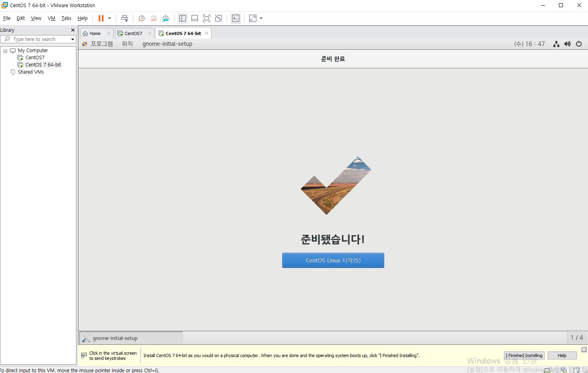Image resolution: width=588 pixels, height=373 pixels.
Task: Click the Help button in install bar
Action: point(562,355)
